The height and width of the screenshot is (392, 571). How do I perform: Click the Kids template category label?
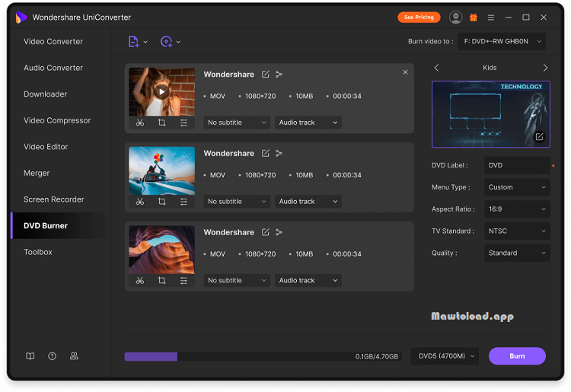(490, 68)
